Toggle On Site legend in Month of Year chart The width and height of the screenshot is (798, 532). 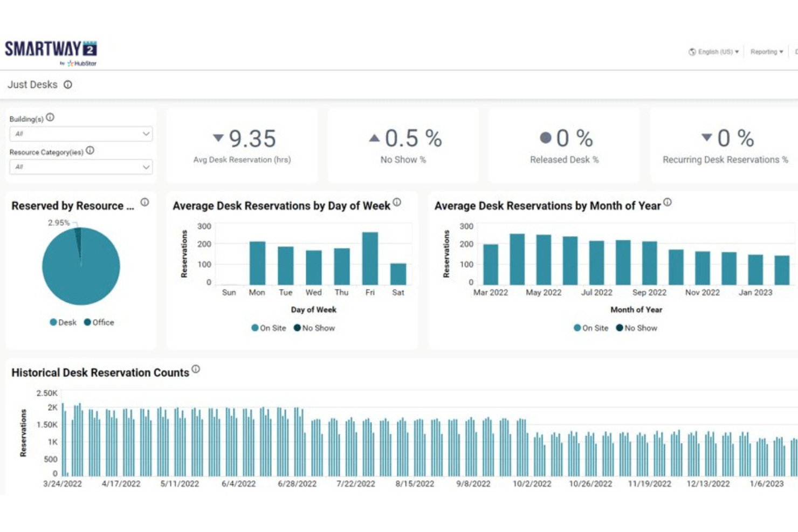click(x=591, y=328)
